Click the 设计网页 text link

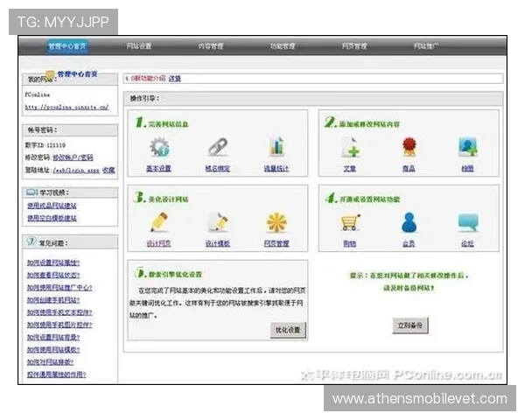(158, 243)
